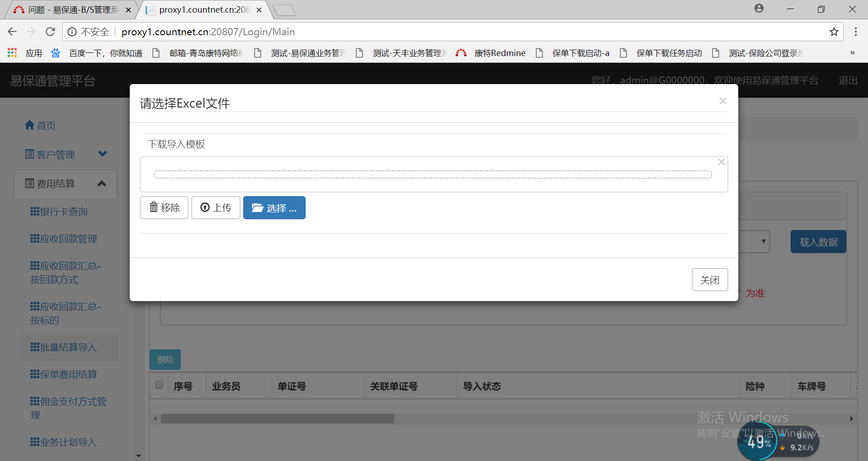Remove the selected file
The image size is (868, 461).
[x=164, y=207]
